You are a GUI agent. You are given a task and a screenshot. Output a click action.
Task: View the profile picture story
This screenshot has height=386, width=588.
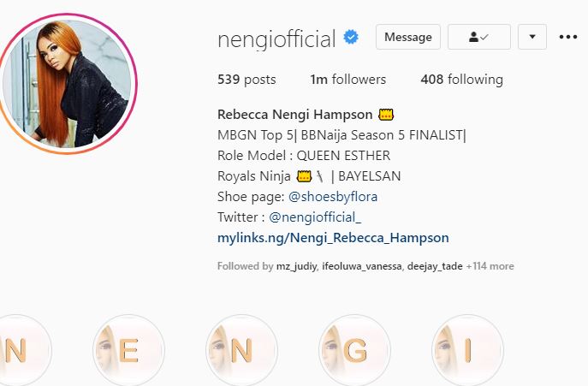(67, 83)
